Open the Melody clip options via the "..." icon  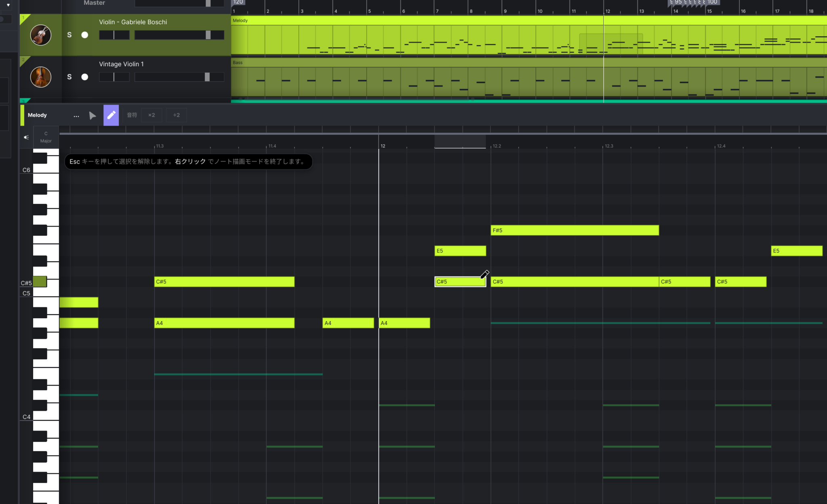(x=76, y=115)
